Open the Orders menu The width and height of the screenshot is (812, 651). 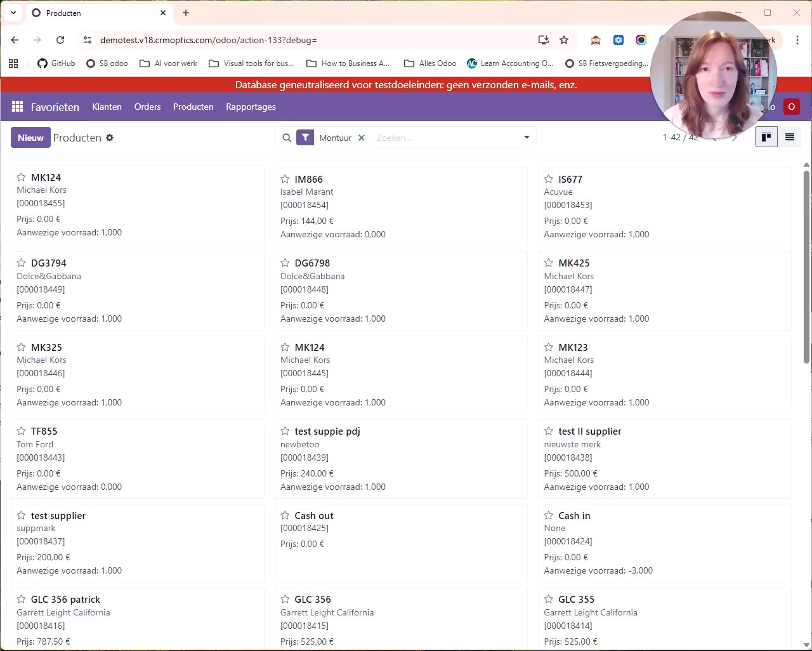(x=147, y=107)
